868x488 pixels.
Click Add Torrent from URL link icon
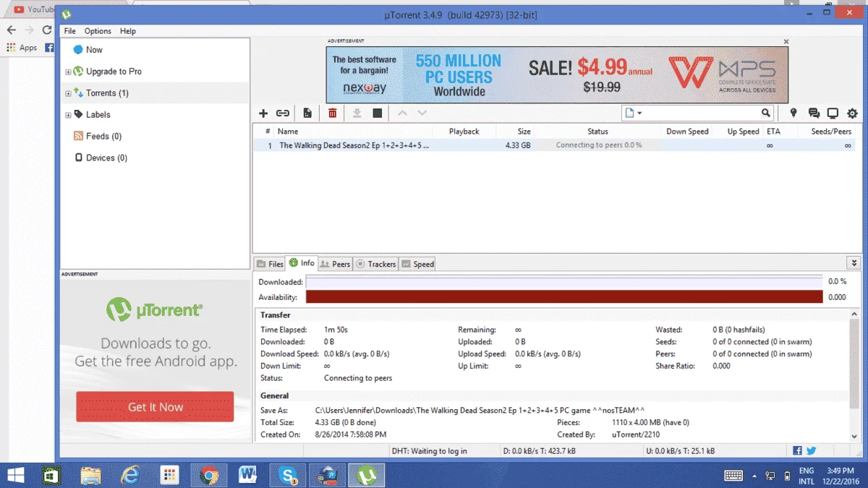[283, 114]
